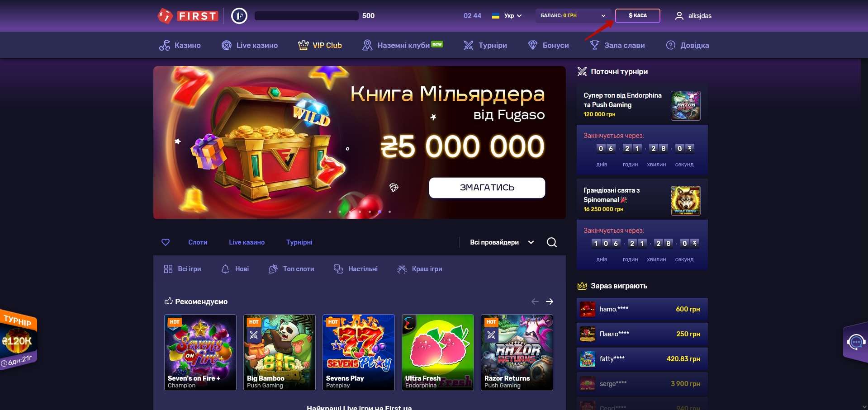Expand the Баланс balance dropdown

(573, 16)
